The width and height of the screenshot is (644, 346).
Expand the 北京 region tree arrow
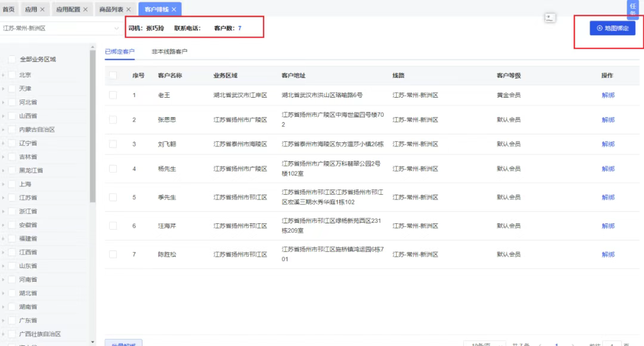4,75
